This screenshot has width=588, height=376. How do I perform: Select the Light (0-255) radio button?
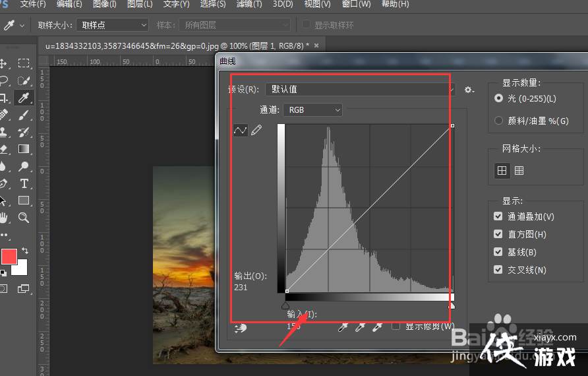click(x=499, y=98)
